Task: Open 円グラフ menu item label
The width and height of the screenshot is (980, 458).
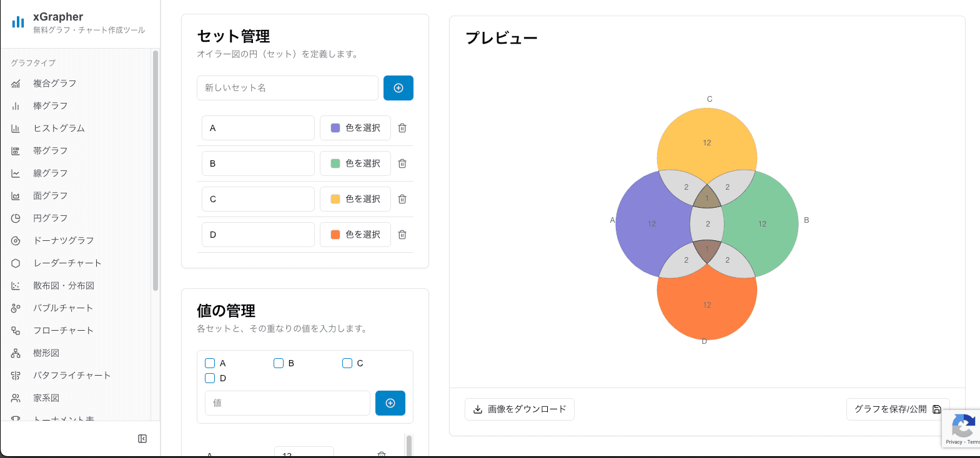Action: [x=50, y=218]
